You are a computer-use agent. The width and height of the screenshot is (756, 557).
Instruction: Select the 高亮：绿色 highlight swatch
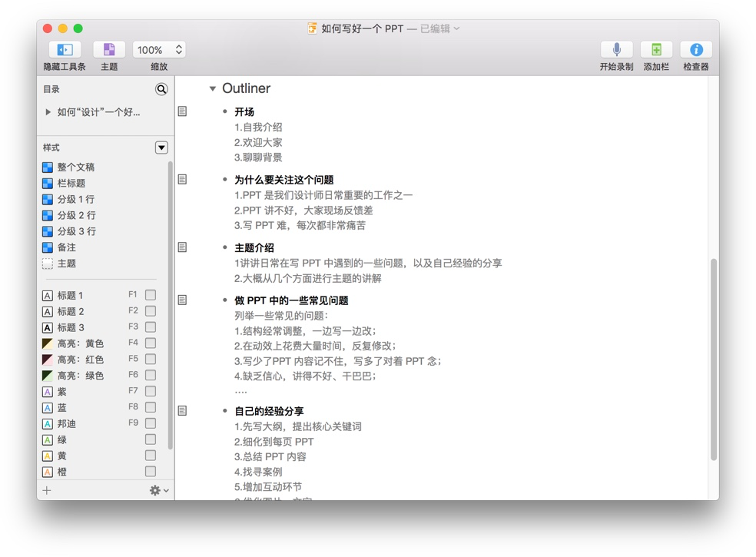coord(48,376)
